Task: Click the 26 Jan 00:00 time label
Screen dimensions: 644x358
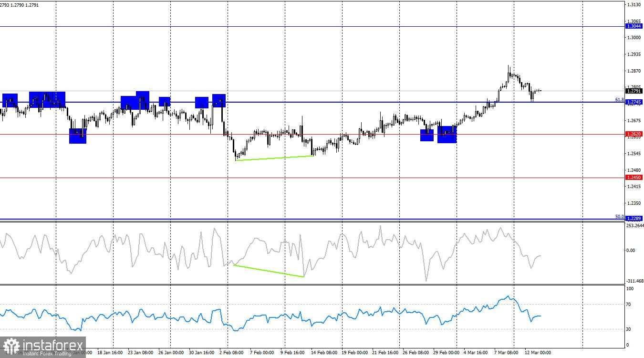Action: tap(171, 353)
